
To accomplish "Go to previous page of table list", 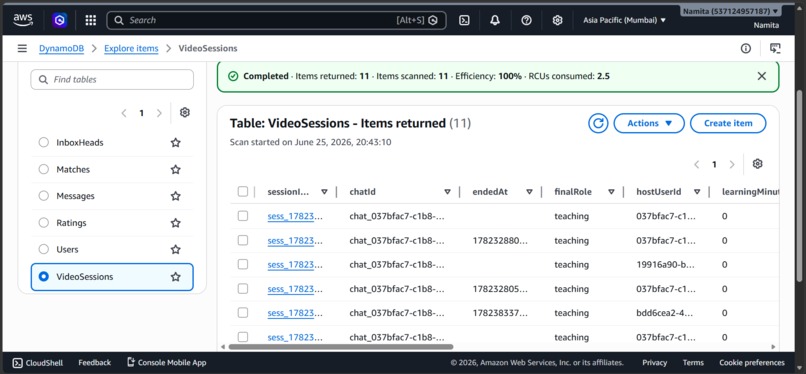I will pos(123,113).
